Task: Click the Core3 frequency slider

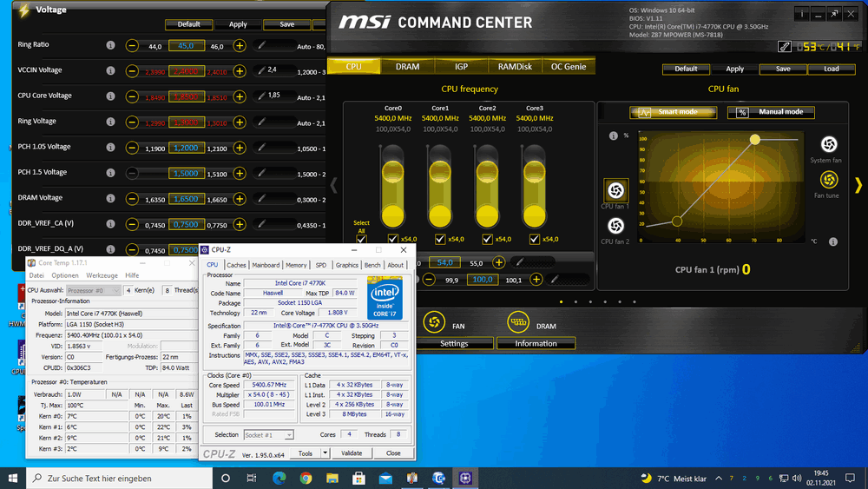Action: (534, 186)
